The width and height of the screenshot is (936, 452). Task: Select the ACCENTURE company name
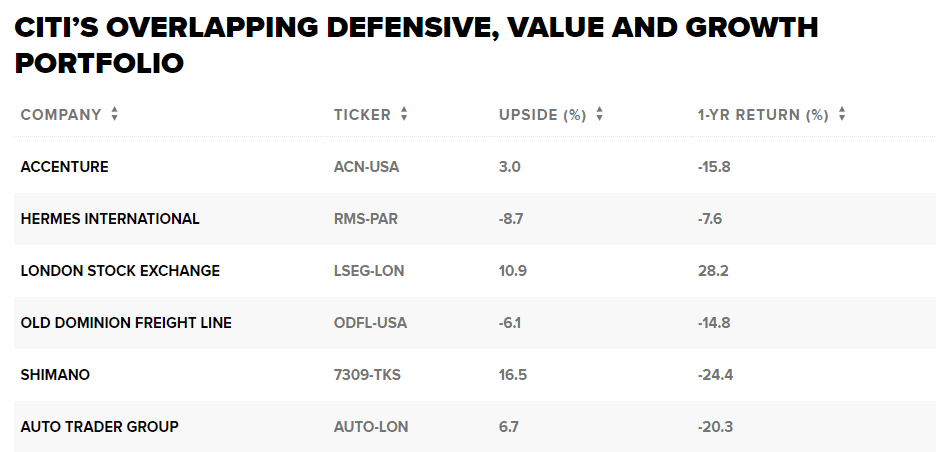click(x=64, y=167)
